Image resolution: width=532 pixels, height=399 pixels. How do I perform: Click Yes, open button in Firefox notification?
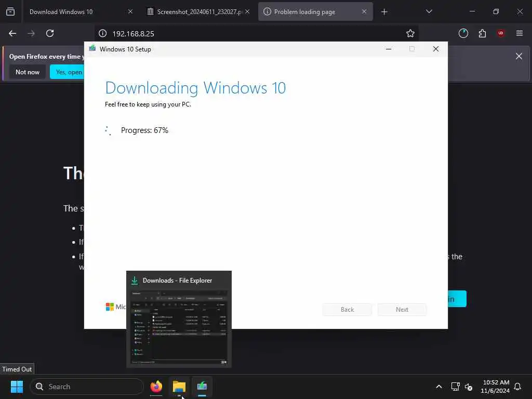click(67, 72)
